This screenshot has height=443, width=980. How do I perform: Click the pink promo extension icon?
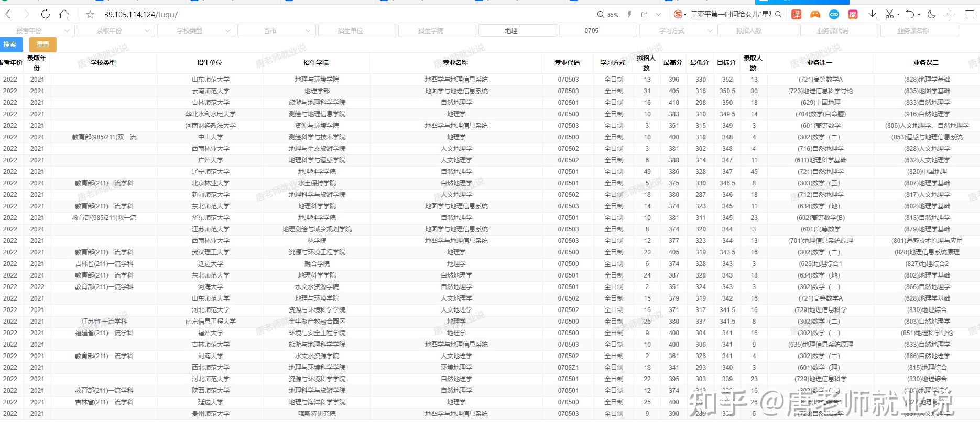(853, 15)
